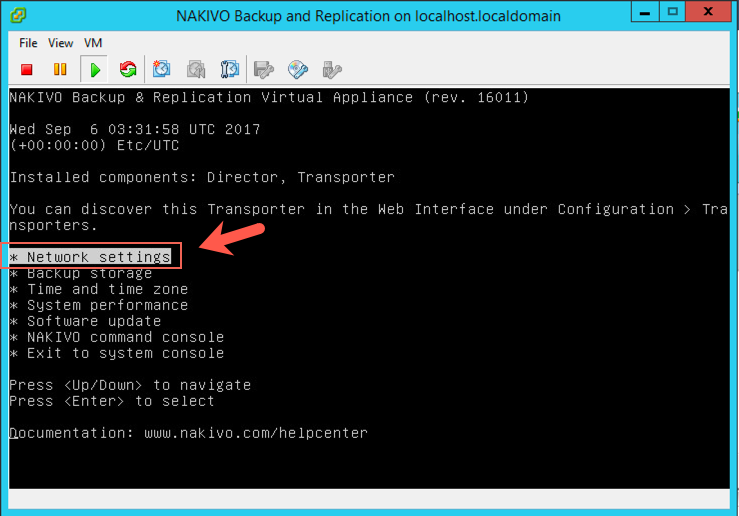Click the green Play (power on) icon

click(x=95, y=70)
